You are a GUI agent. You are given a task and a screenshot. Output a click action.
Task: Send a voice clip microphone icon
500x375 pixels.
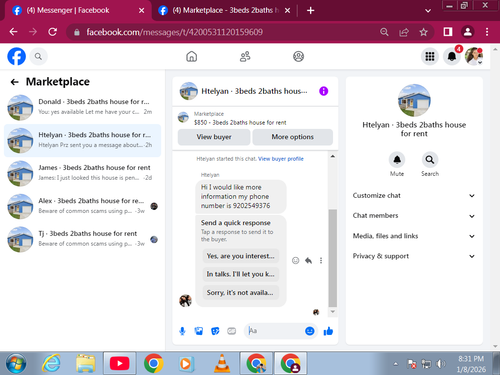[x=182, y=331]
